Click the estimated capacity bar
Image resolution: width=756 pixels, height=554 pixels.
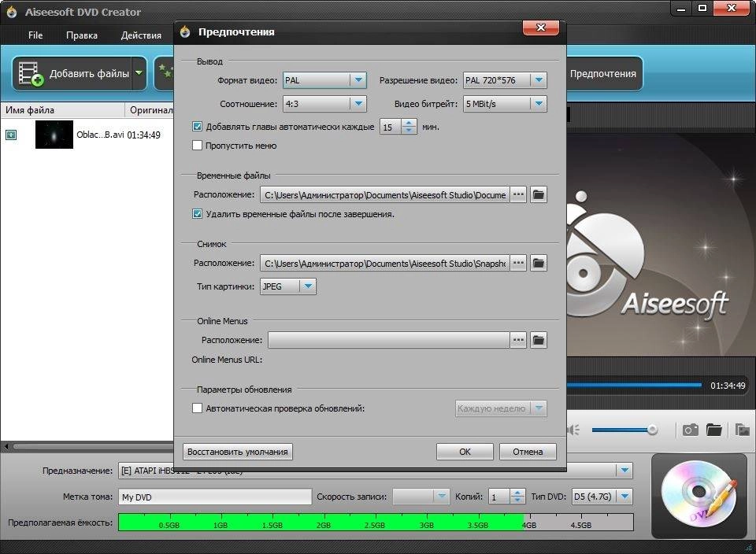pos(376,523)
